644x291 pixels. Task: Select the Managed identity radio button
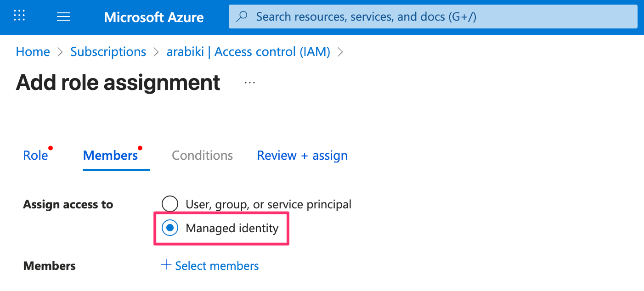tap(170, 228)
